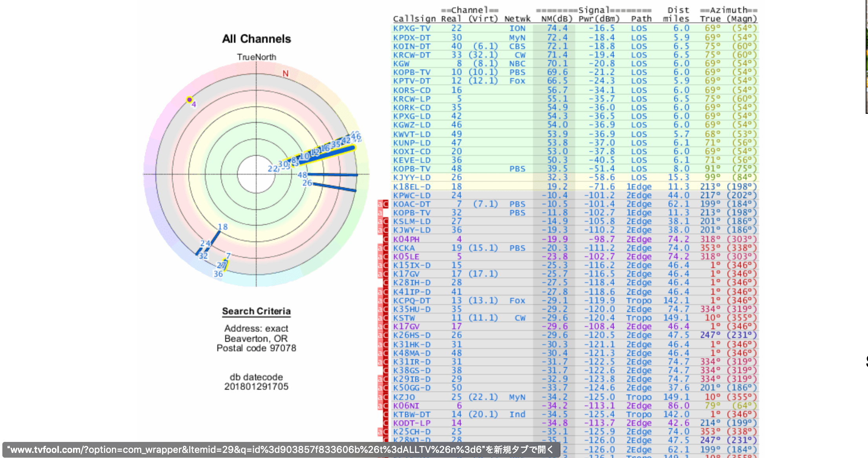868x458 pixels.
Task: Click the channel 18 bar label on radar
Action: [x=222, y=227]
